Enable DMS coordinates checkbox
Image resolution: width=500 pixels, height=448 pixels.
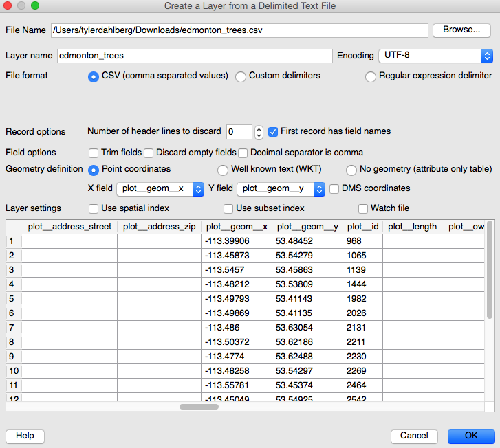[334, 189]
